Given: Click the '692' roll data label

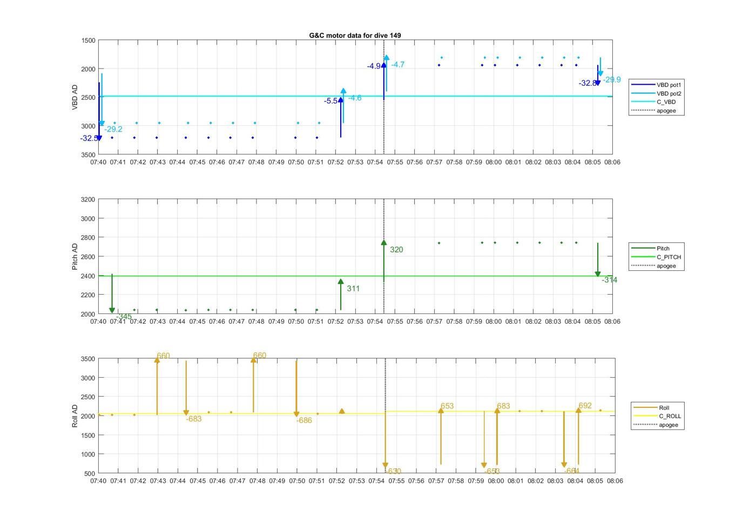Looking at the screenshot, I should point(585,406).
